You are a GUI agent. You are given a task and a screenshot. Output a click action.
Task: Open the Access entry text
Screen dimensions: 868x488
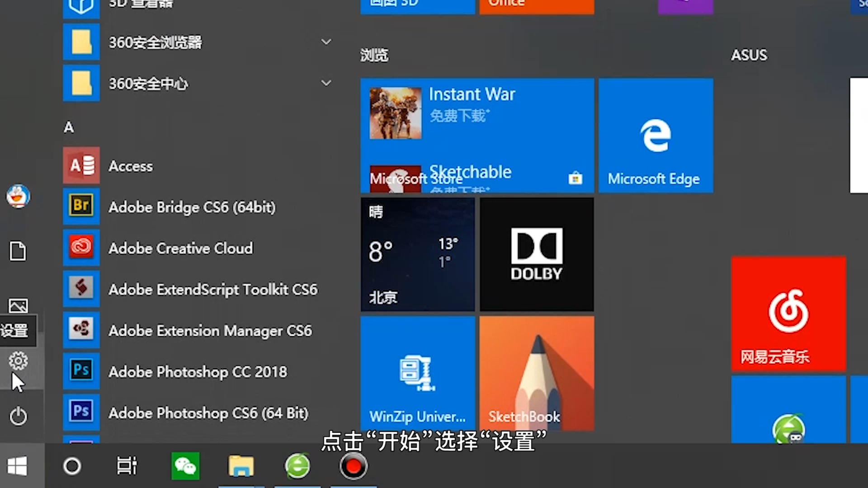point(131,166)
